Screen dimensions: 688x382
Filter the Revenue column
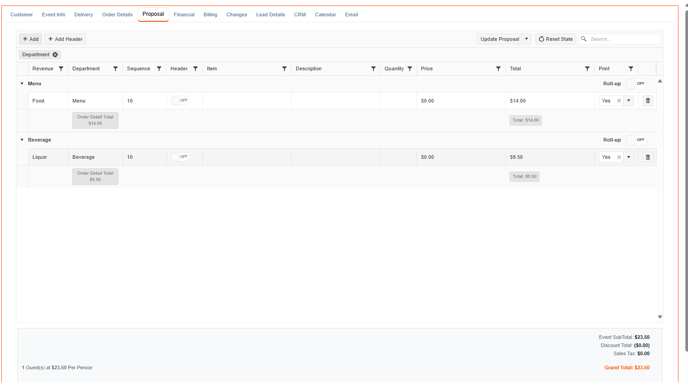61,69
